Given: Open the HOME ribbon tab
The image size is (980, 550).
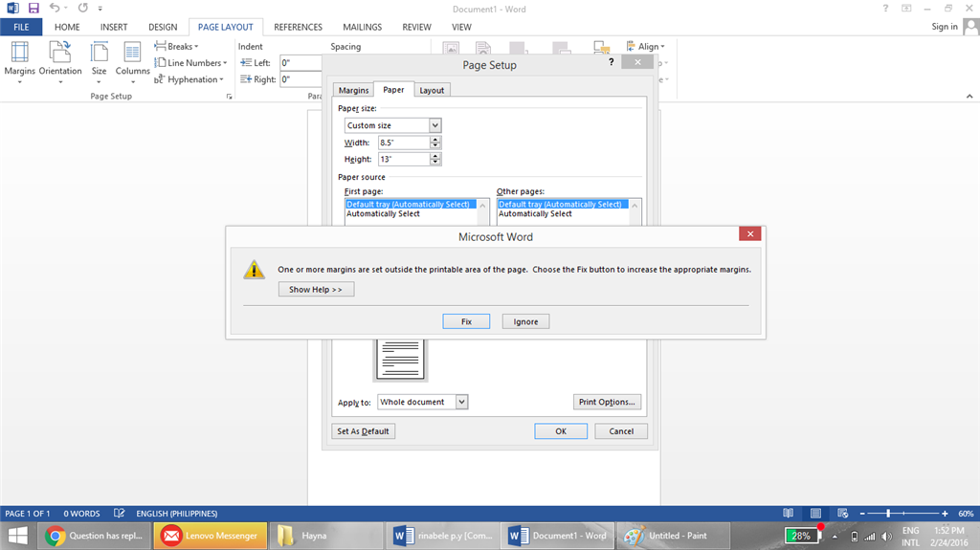Looking at the screenshot, I should click(67, 27).
